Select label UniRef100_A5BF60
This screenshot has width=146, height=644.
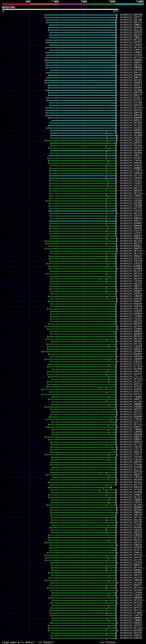pyautogui.click(x=131, y=63)
